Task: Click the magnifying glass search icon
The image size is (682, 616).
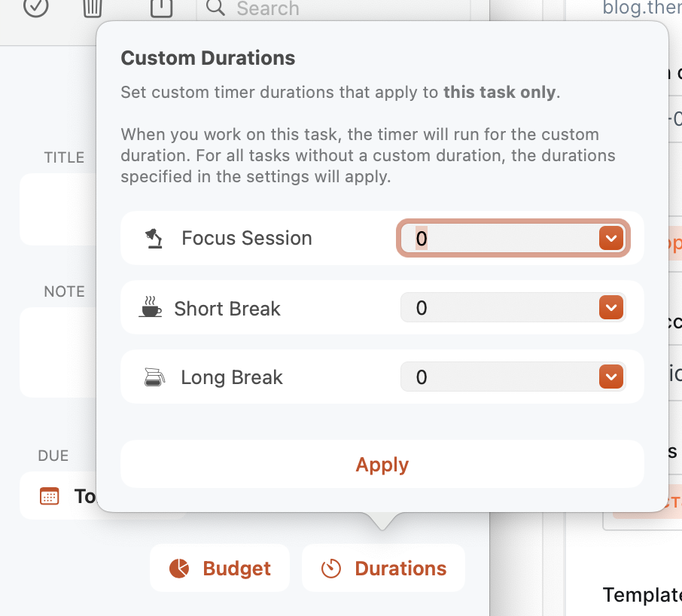Action: click(215, 8)
